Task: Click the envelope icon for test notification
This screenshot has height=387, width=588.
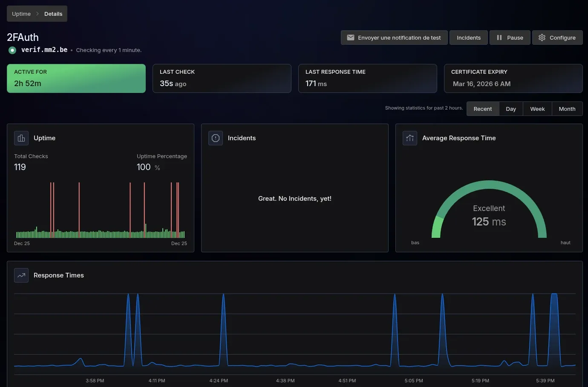Action: (351, 38)
